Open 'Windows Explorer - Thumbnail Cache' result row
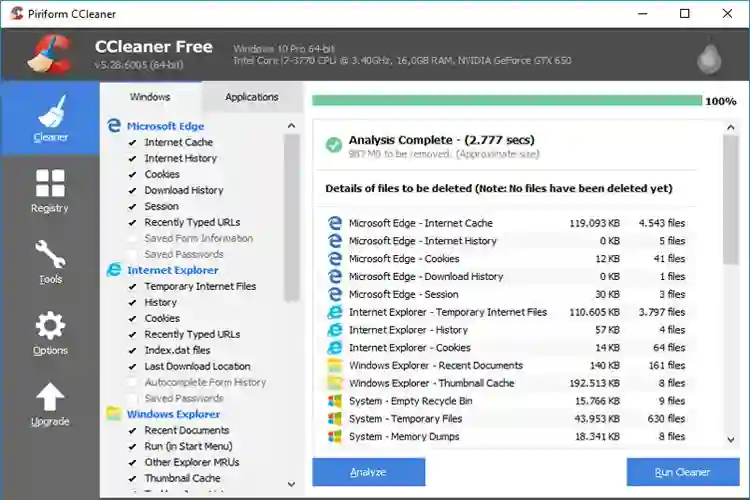Image resolution: width=750 pixels, height=500 pixels. [x=507, y=383]
